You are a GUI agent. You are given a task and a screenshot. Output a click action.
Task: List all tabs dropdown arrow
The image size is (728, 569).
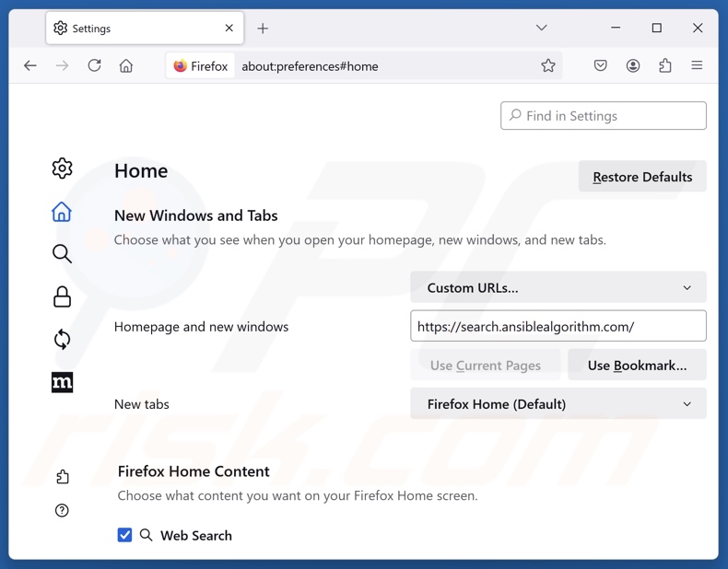(541, 28)
